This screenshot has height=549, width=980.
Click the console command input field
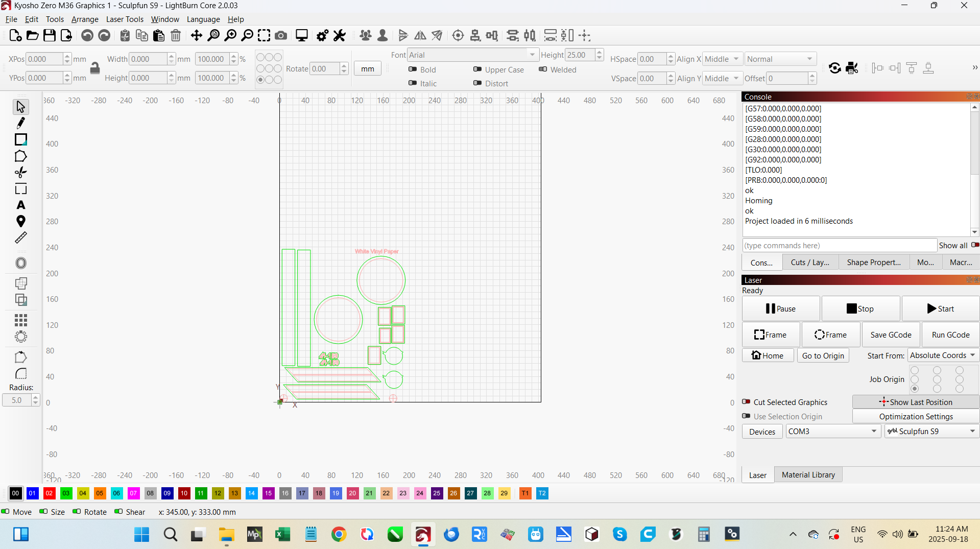[839, 246]
